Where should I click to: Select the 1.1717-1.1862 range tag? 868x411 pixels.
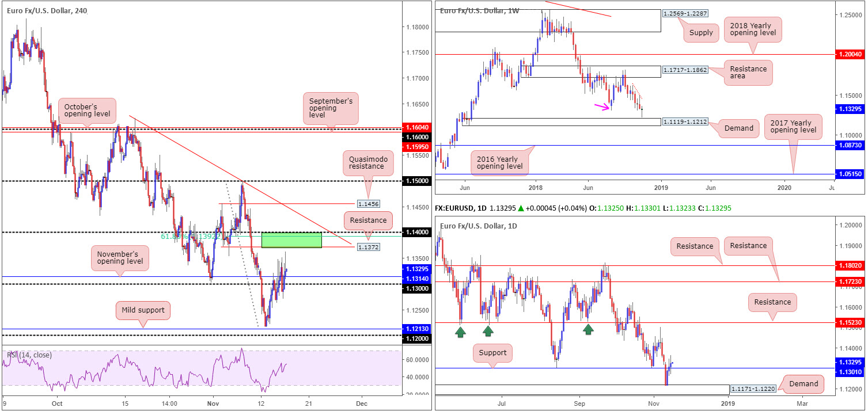[x=685, y=70]
